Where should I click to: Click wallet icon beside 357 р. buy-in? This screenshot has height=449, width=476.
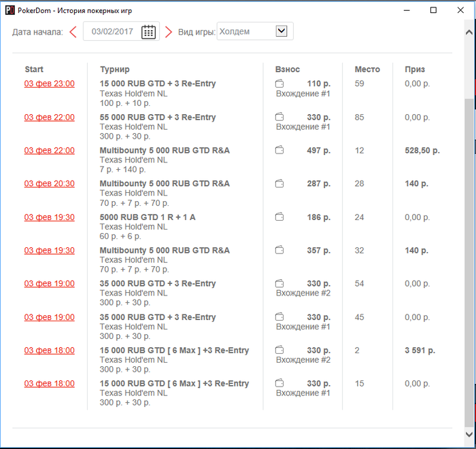(279, 250)
